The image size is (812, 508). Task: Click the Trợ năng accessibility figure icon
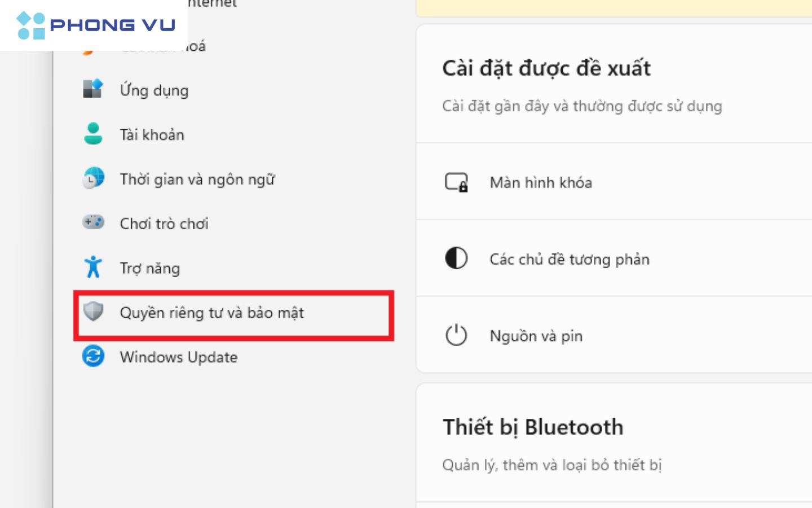(x=93, y=267)
